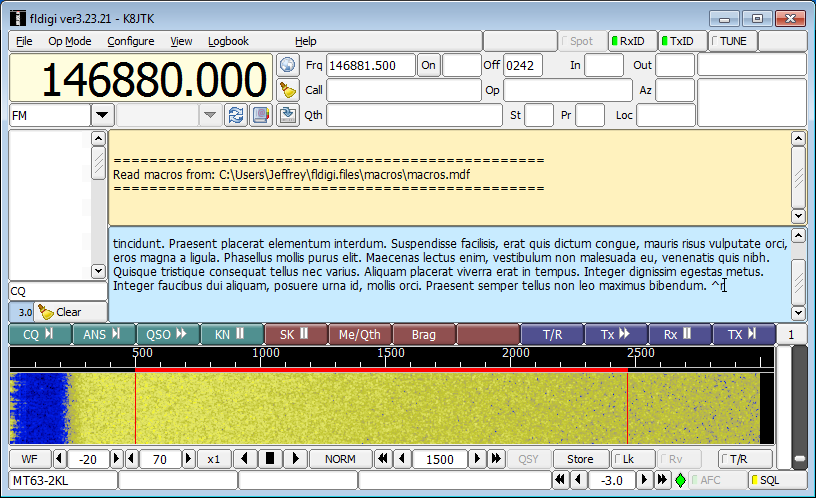Click single-right arrow of squelch -3.0 control
The width and height of the screenshot is (816, 498).
644,480
